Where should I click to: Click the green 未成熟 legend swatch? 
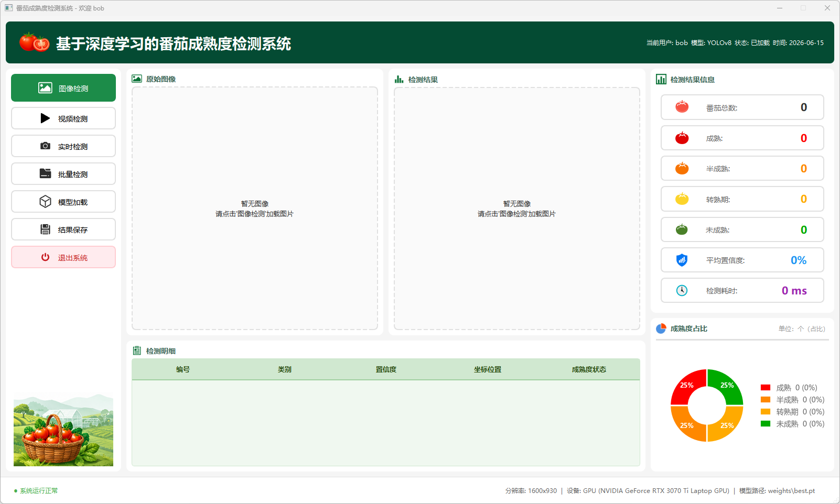click(766, 424)
